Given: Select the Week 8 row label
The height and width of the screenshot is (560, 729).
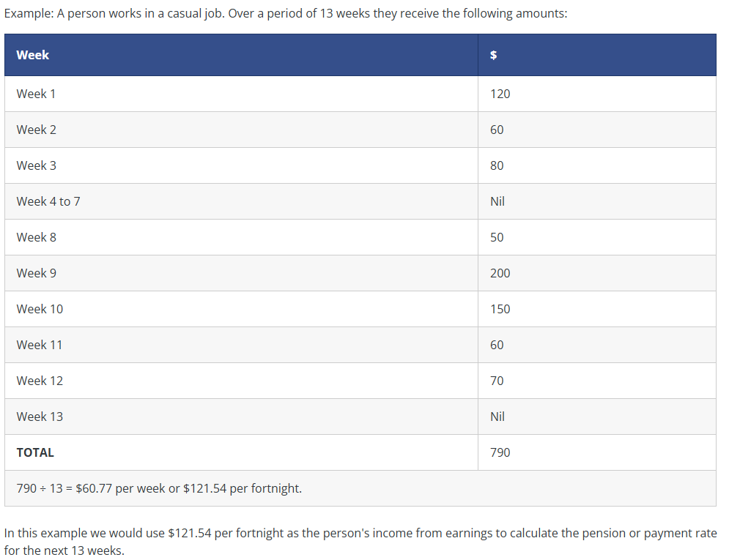Looking at the screenshot, I should pyautogui.click(x=36, y=237).
